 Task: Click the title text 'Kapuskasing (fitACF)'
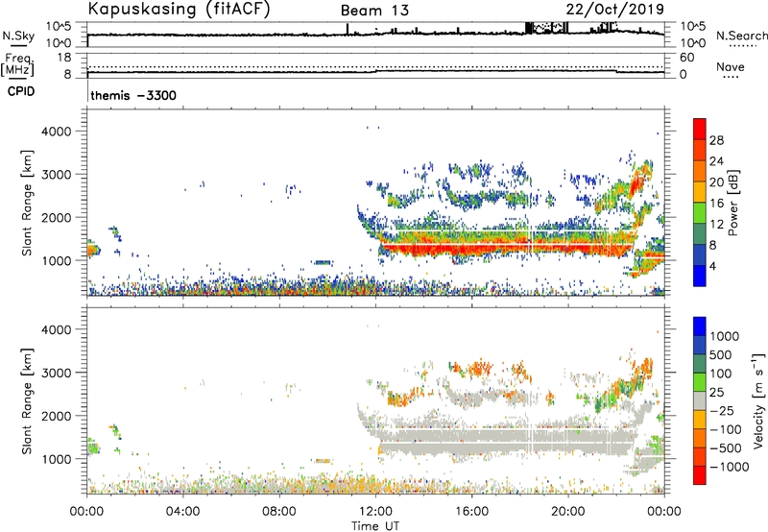pyautogui.click(x=179, y=10)
